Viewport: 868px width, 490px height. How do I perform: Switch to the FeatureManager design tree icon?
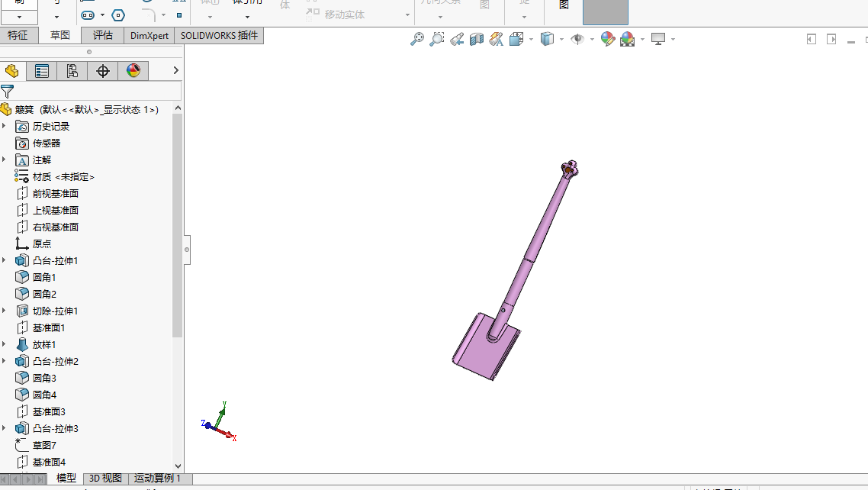11,71
